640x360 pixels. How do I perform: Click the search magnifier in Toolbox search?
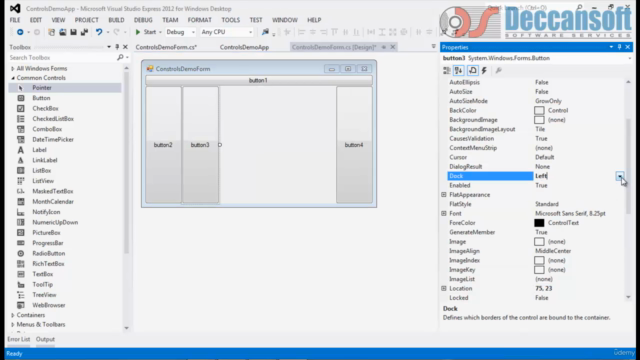pyautogui.click(x=120, y=58)
